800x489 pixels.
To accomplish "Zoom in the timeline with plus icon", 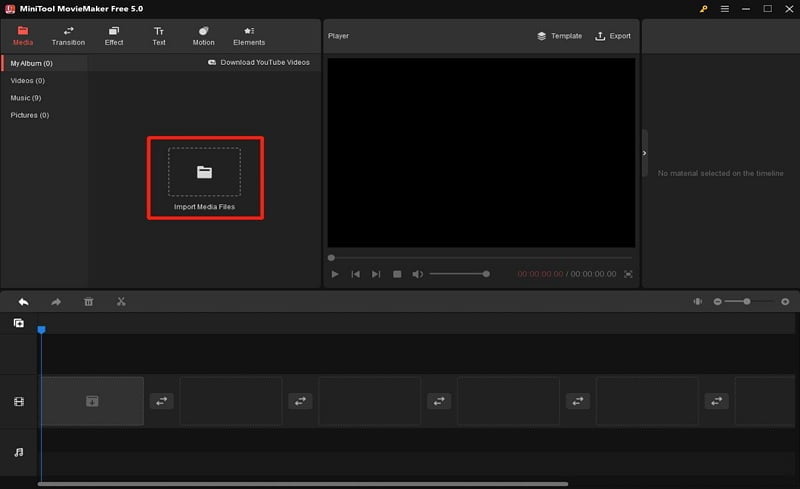I will point(785,302).
